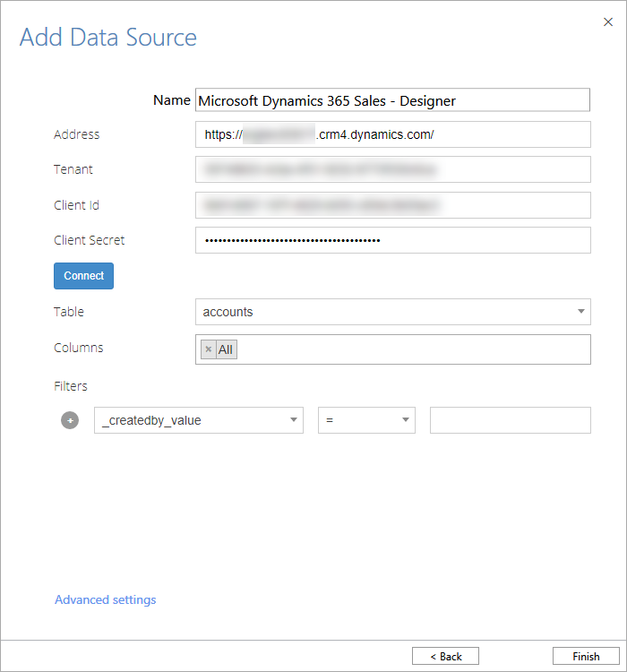
Task: Click the Address input field
Action: tap(393, 134)
